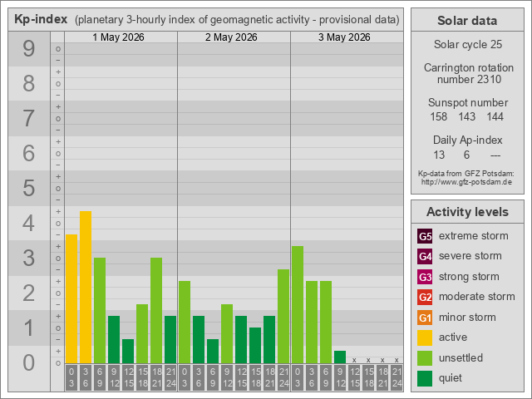Viewport: 532px width, 399px height.
Task: Click the light green unsettled swatch
Action: pyautogui.click(x=425, y=358)
